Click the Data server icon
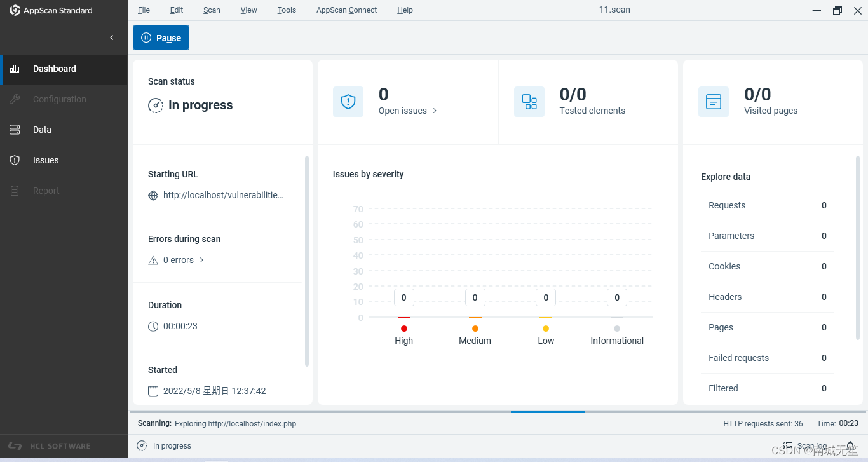The image size is (868, 462). (15, 130)
